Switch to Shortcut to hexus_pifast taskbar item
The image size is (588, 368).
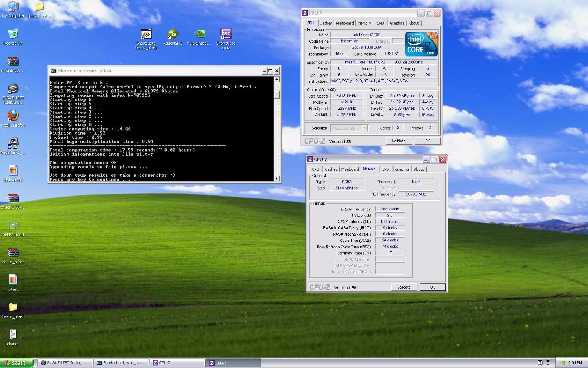point(121,362)
